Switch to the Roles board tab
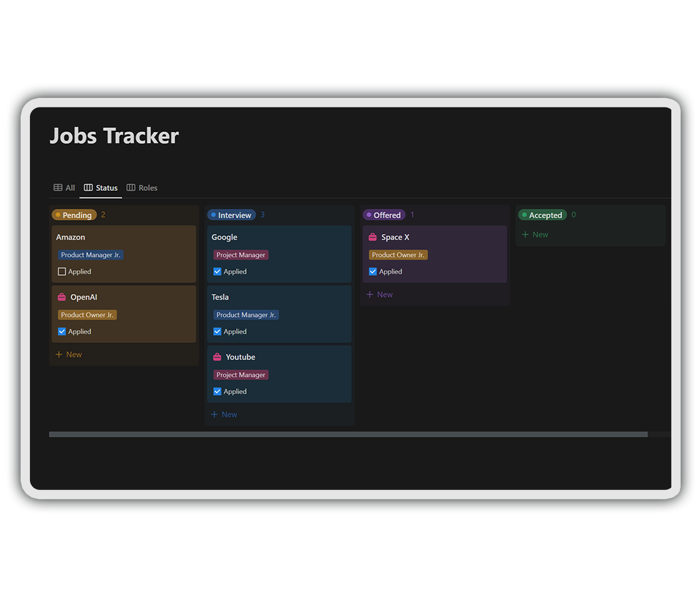The height and width of the screenshot is (600, 700). tap(142, 187)
